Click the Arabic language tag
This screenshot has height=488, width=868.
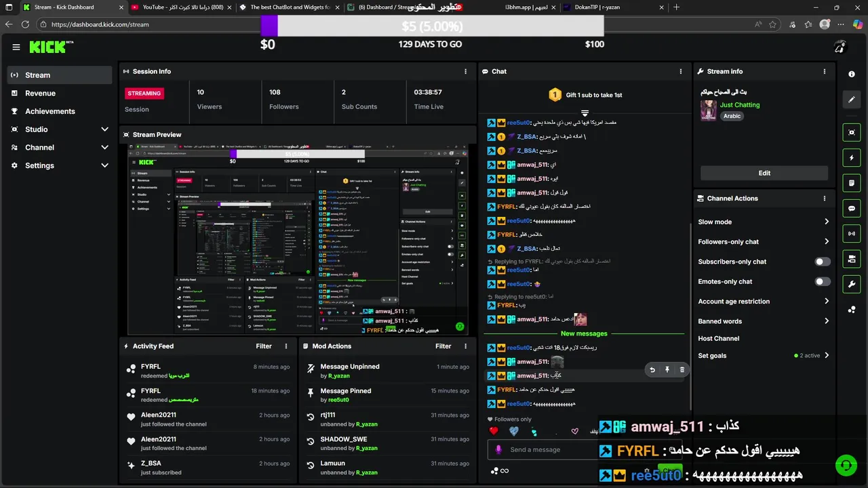point(732,116)
